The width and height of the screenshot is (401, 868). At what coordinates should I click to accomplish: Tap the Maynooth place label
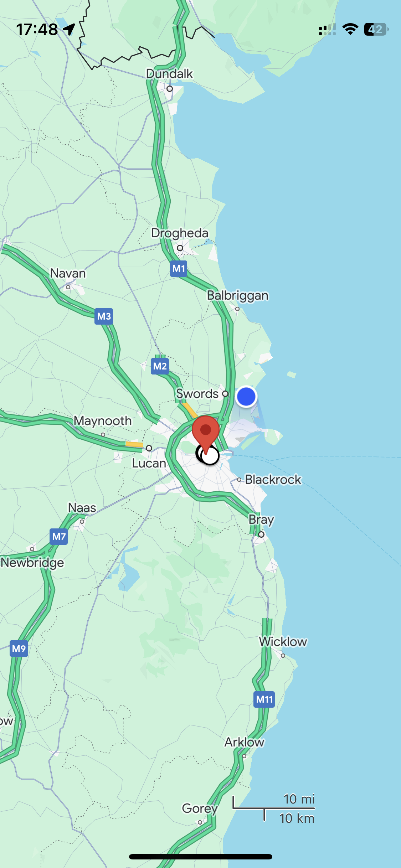click(103, 421)
